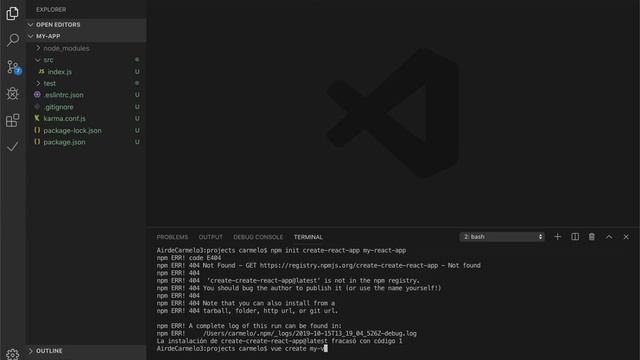Image resolution: width=640 pixels, height=360 pixels.
Task: Click the ESLint icon beside .eslintrc.json
Action: pos(37,95)
